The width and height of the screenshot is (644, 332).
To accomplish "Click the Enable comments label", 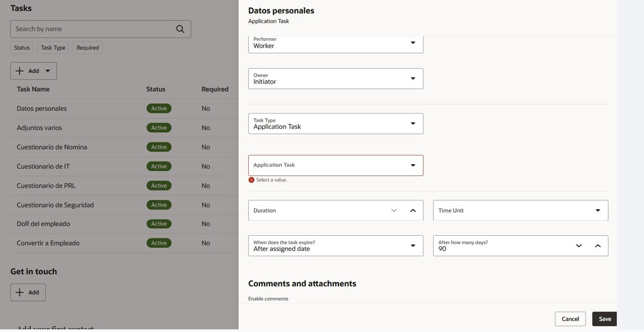I will point(268,299).
